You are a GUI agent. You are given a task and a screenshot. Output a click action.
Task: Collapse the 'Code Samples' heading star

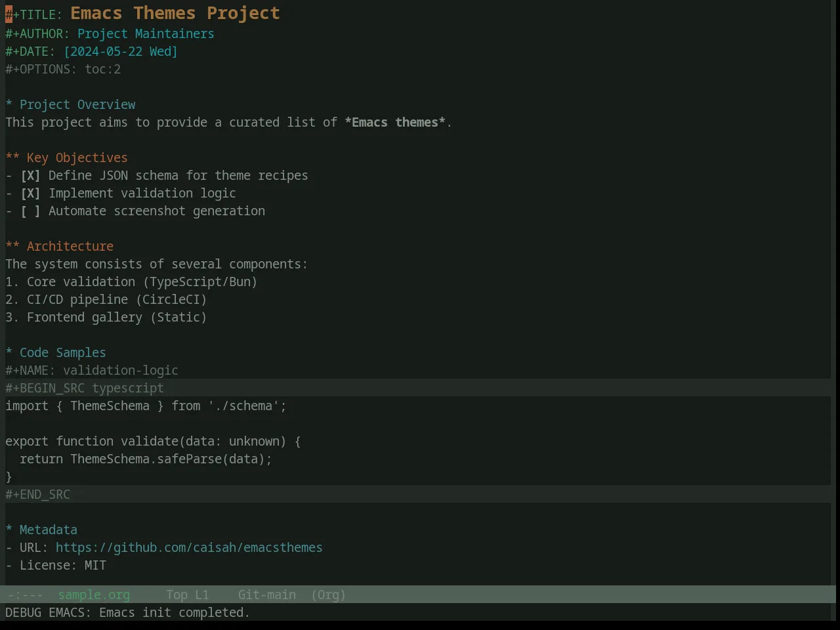click(9, 353)
